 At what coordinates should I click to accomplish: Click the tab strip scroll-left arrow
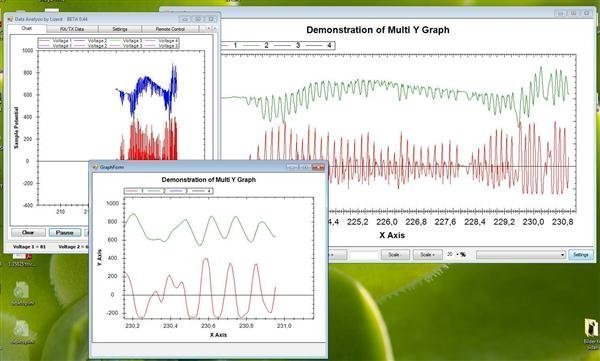tap(209, 28)
